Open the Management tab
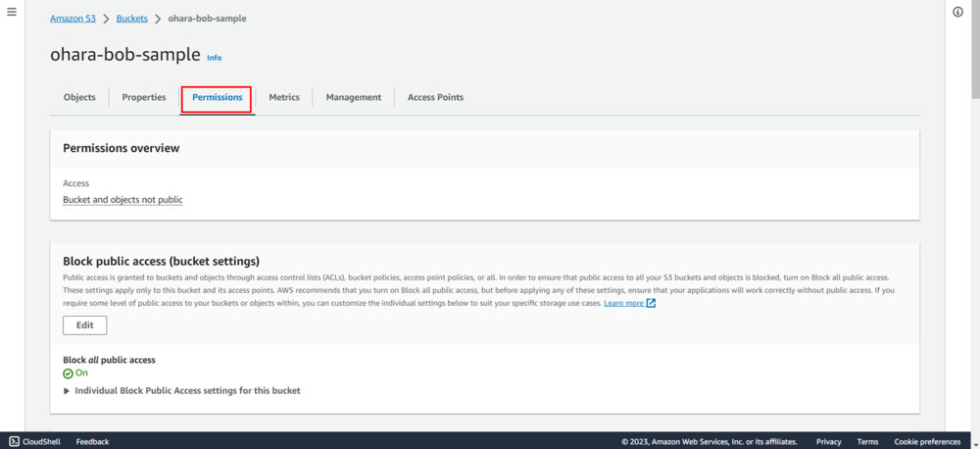This screenshot has width=980, height=449. tap(354, 97)
